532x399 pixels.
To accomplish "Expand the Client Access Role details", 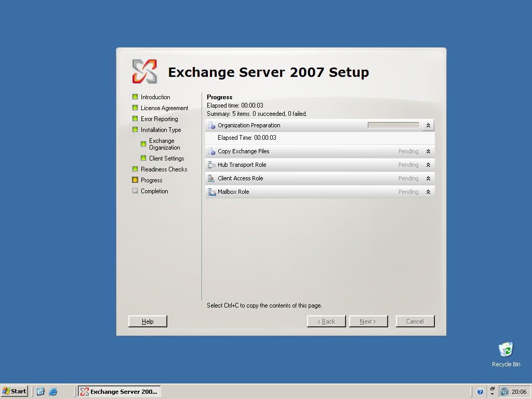I will coord(428,178).
